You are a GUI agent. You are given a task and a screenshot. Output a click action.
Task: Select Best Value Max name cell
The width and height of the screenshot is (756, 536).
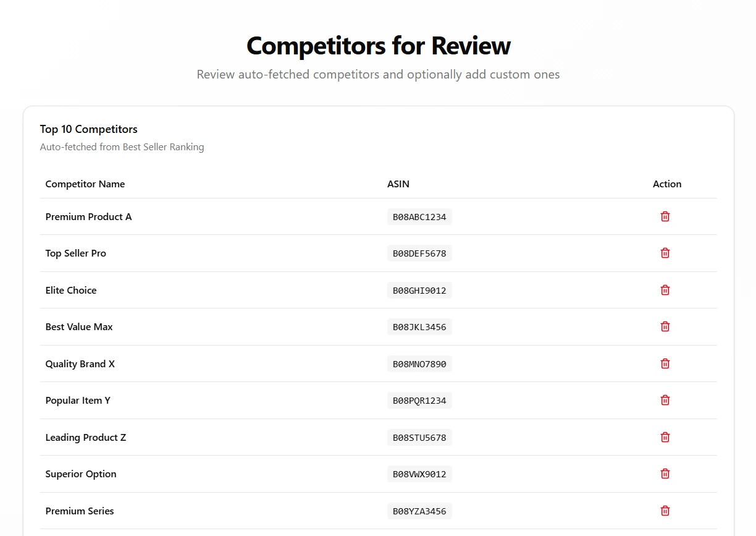pyautogui.click(x=79, y=326)
